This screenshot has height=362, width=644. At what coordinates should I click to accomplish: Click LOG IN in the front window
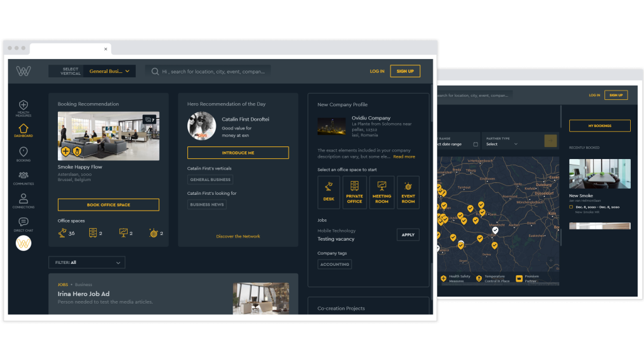pyautogui.click(x=377, y=72)
